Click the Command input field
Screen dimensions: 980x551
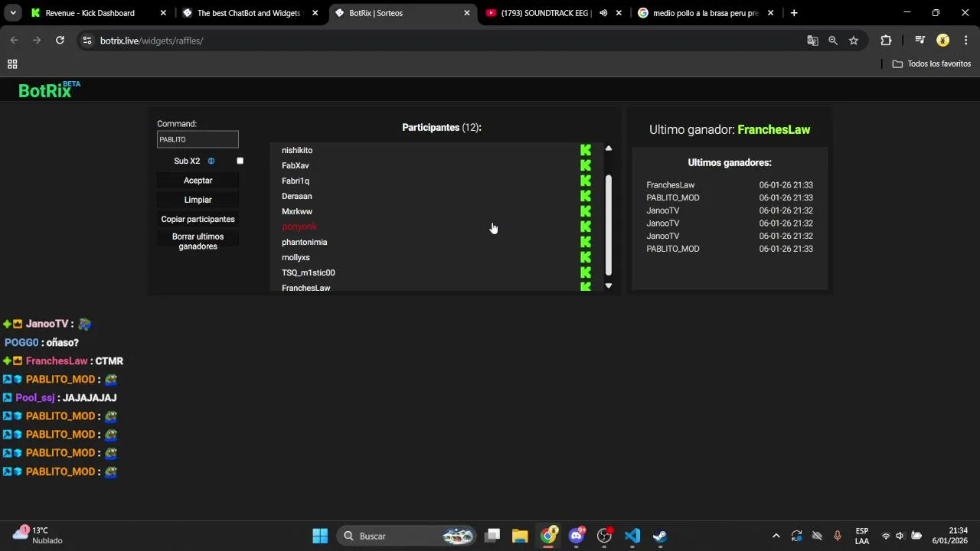point(198,139)
